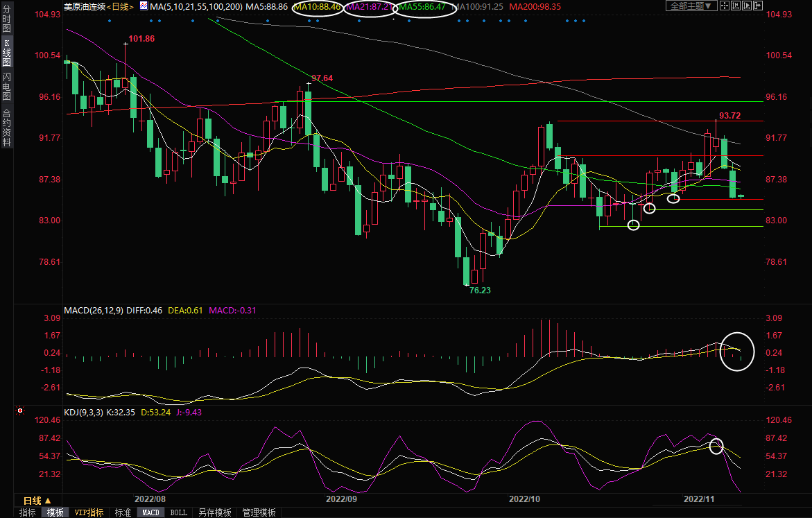Click the 另存模板 button
The height and width of the screenshot is (518, 812).
[x=214, y=513]
